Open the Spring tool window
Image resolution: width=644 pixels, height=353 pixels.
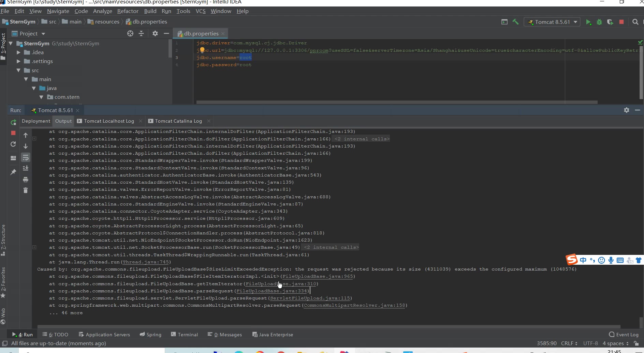[x=150, y=335]
